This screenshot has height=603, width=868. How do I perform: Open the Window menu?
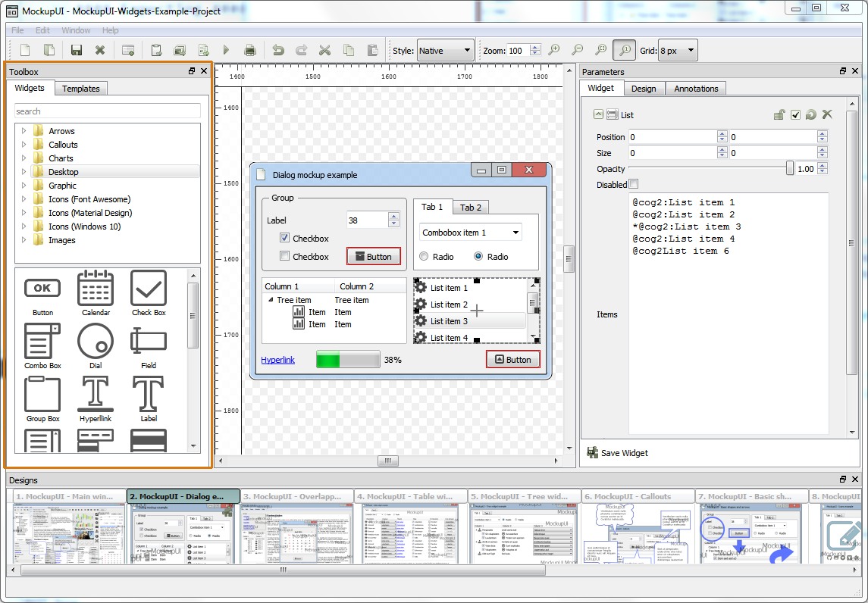click(76, 30)
